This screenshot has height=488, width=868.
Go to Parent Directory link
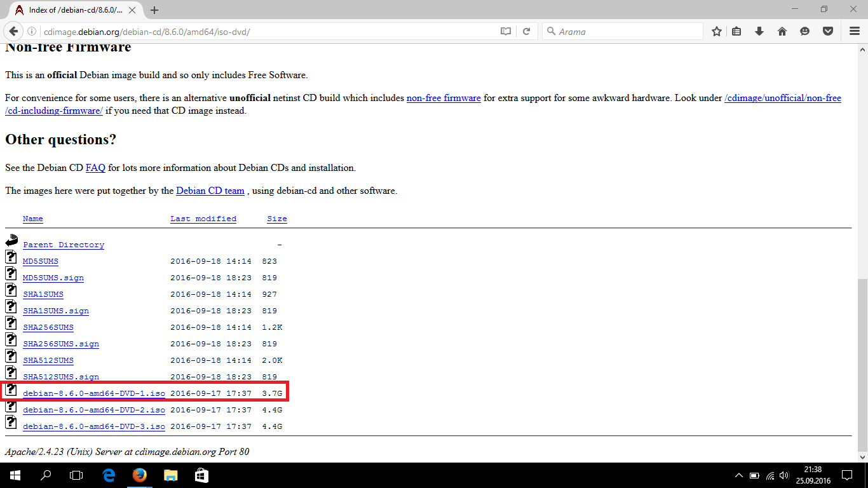pos(64,245)
